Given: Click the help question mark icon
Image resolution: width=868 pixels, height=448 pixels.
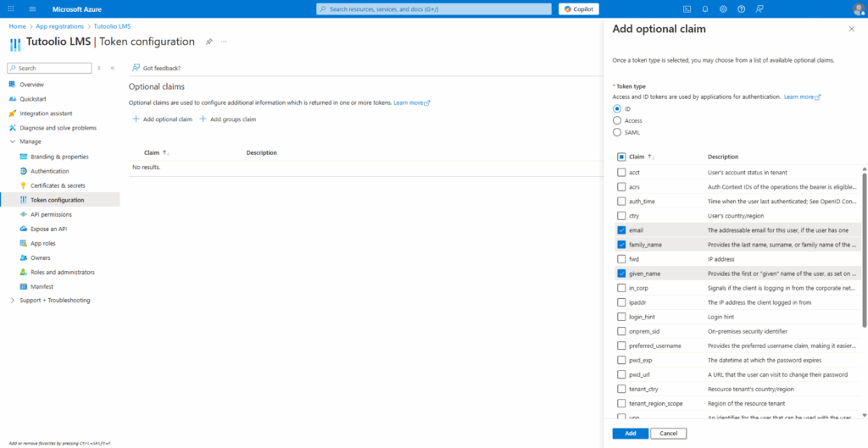Looking at the screenshot, I should click(742, 8).
